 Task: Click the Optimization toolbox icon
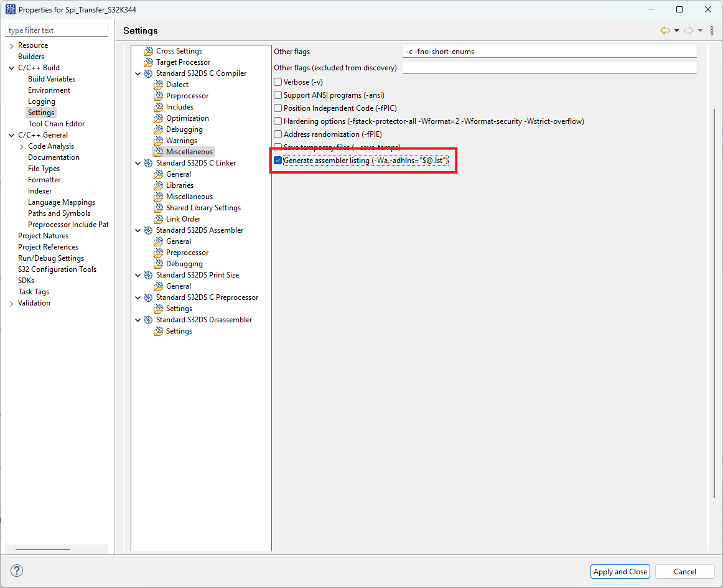click(x=159, y=118)
